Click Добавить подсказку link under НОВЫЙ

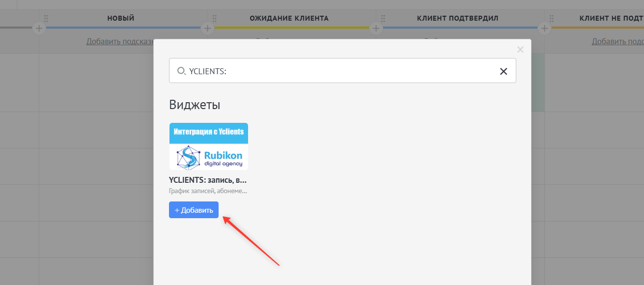point(120,41)
